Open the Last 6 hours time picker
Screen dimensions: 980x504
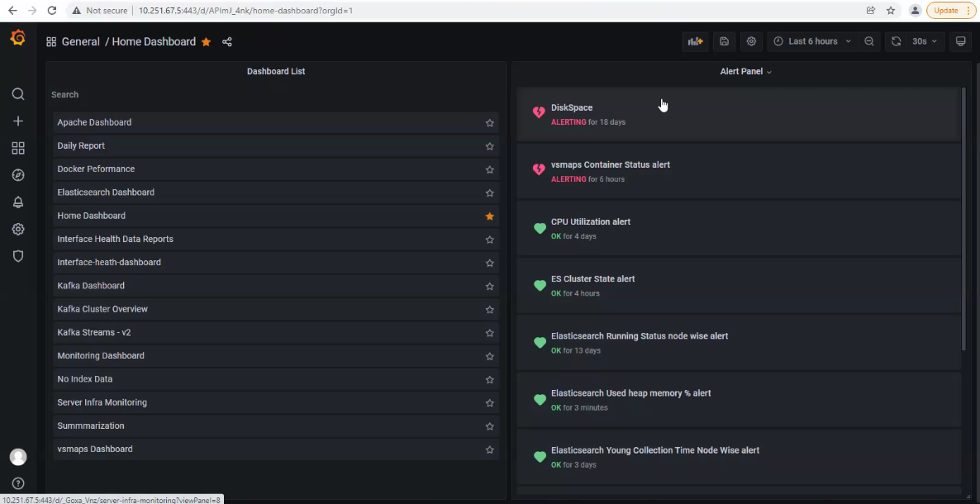click(812, 41)
